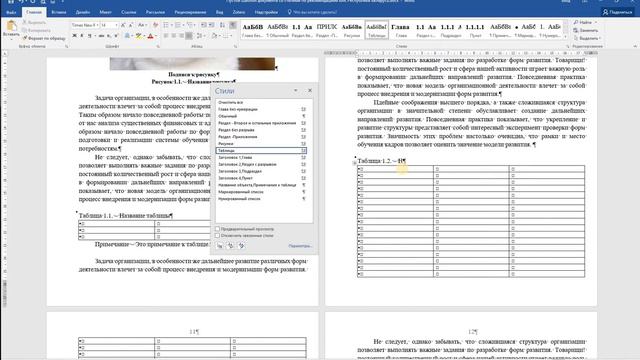Switch to the Review (Рецензирование) tab
This screenshot has width=640, height=360.
click(190, 12)
